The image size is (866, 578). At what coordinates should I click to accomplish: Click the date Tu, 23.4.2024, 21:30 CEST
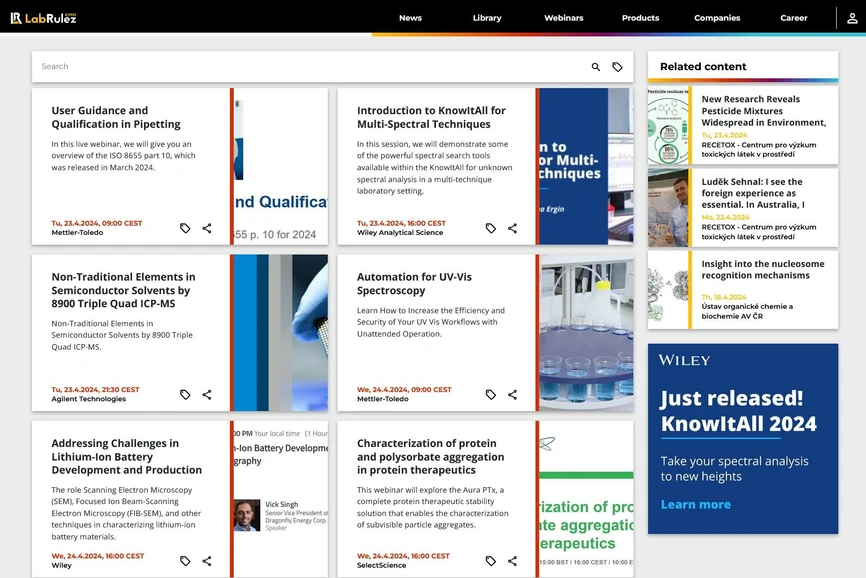point(96,389)
